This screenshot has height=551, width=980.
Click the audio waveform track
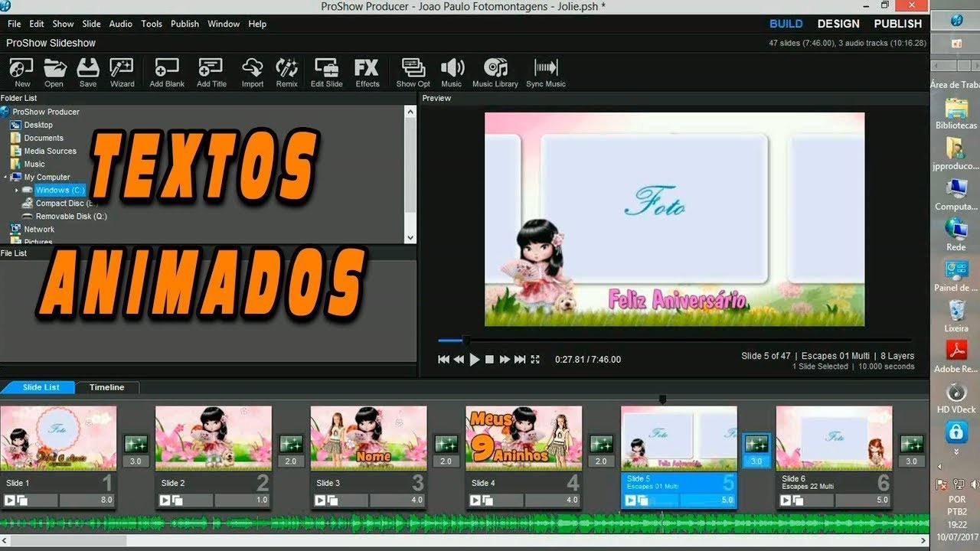pyautogui.click(x=465, y=524)
